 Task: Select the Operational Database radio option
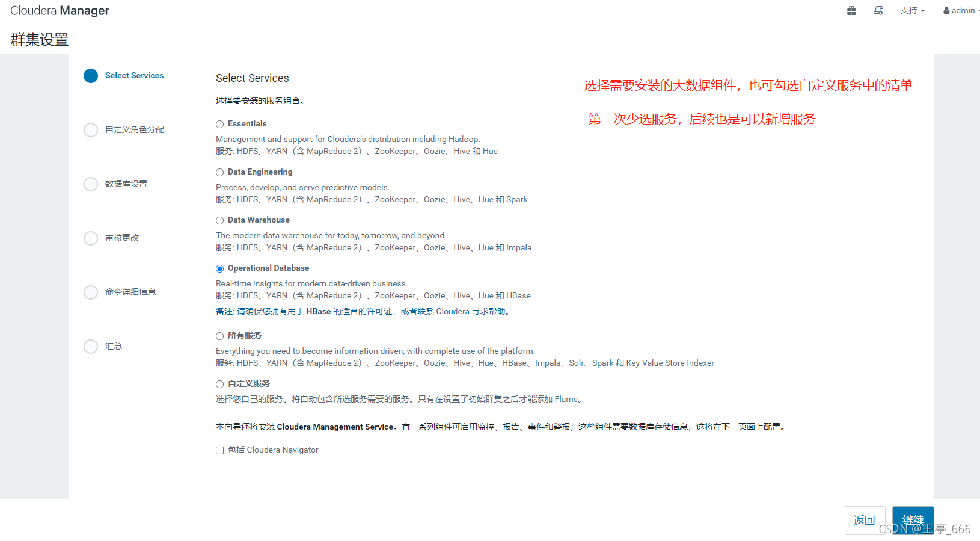(x=220, y=268)
